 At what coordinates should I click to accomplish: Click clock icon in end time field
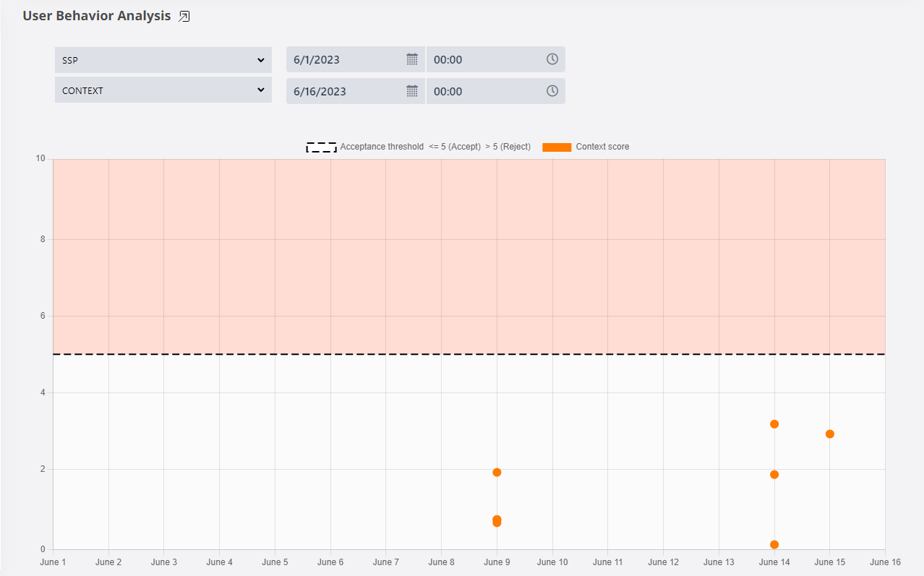552,91
